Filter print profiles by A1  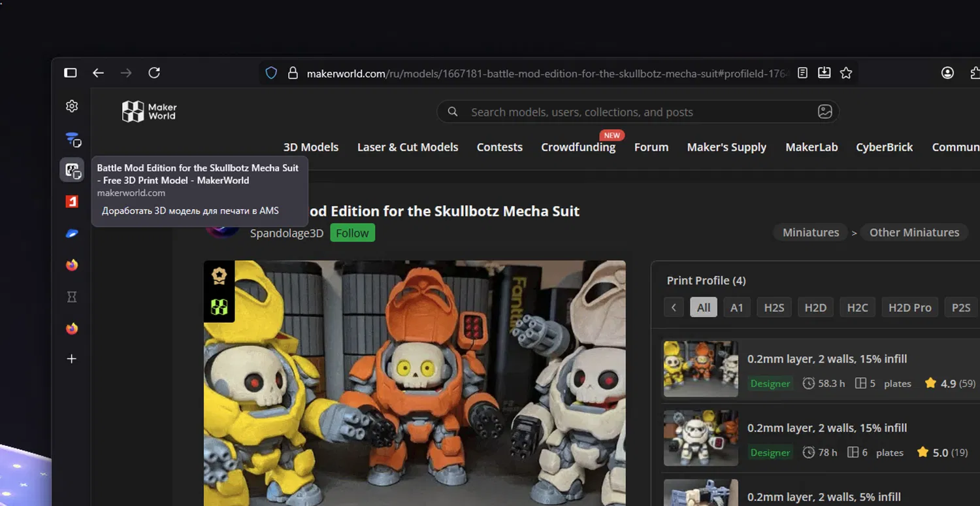[x=737, y=307]
